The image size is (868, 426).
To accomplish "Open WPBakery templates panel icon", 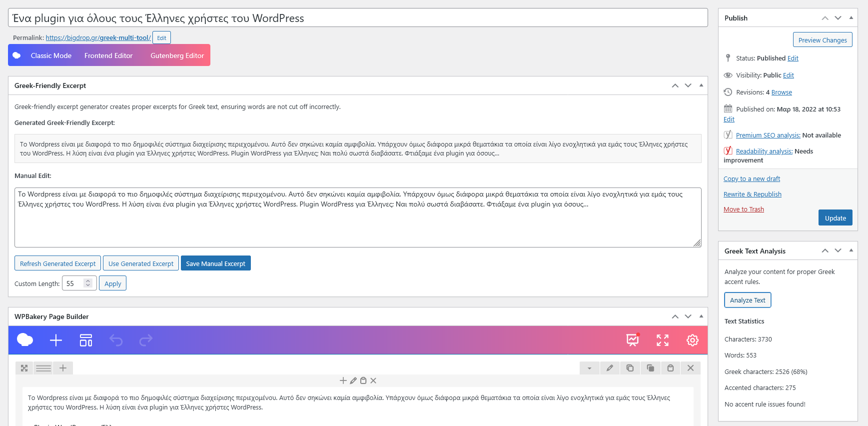I will pyautogui.click(x=86, y=340).
